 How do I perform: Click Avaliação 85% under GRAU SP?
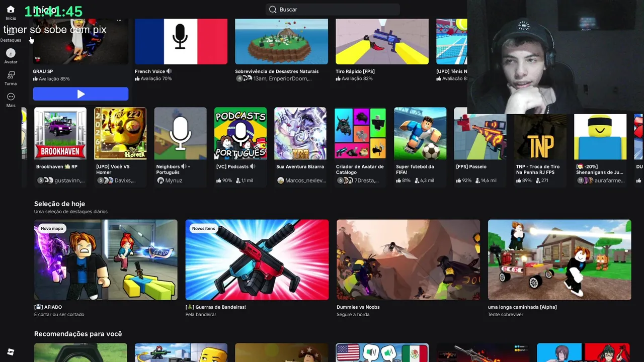point(51,79)
